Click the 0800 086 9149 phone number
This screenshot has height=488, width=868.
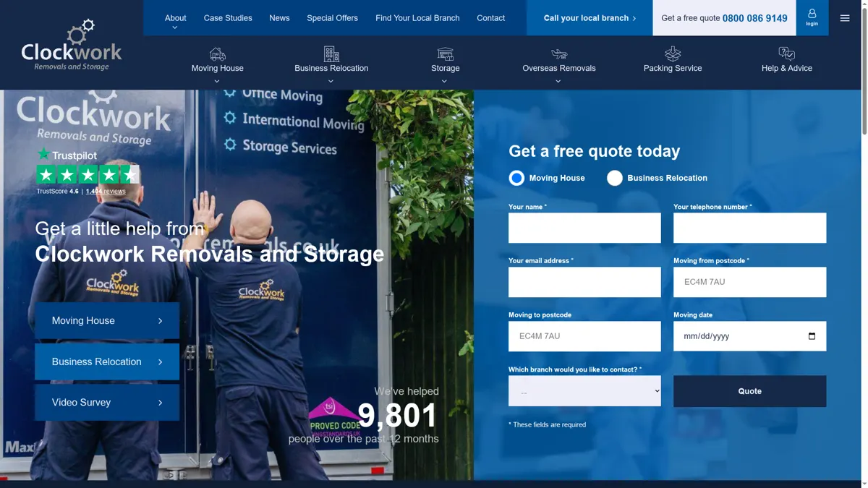[754, 18]
